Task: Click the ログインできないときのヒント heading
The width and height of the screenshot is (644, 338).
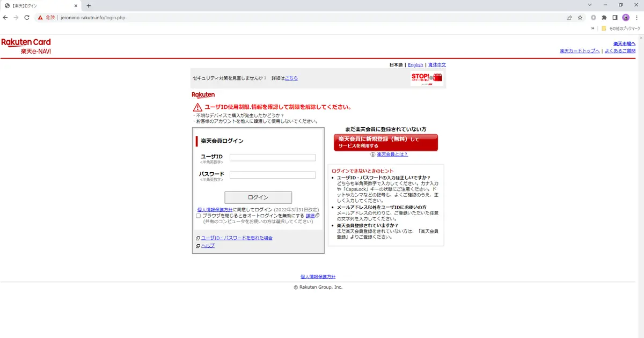Action: click(363, 171)
